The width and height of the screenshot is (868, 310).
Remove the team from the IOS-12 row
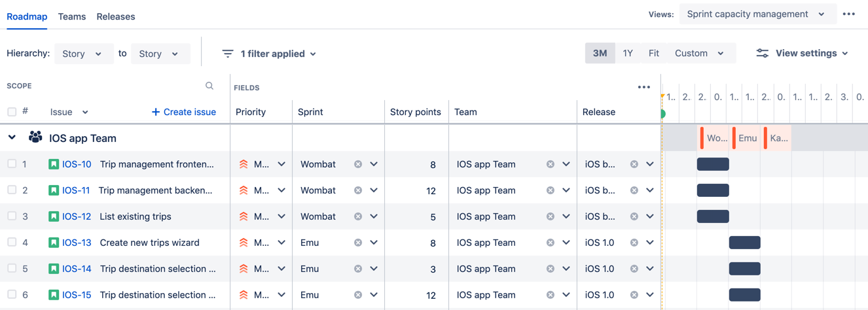pyautogui.click(x=551, y=216)
